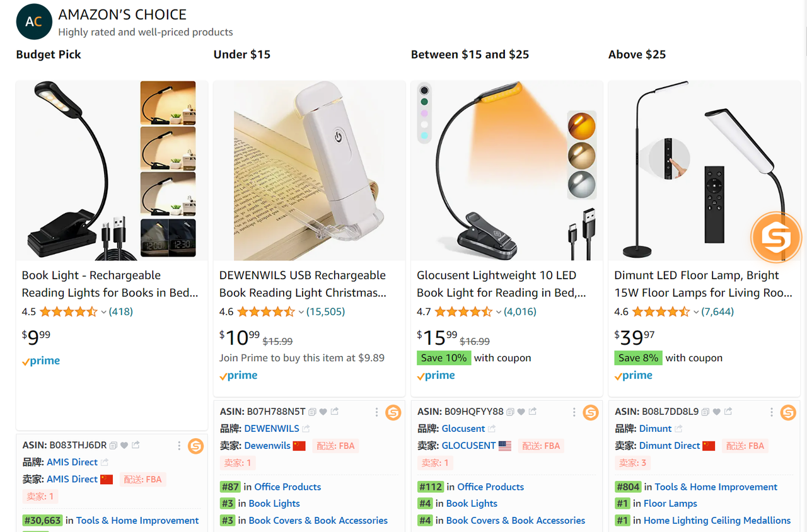Image resolution: width=807 pixels, height=532 pixels.
Task: Click share icon beside ASIN B09HQFYY88
Action: pos(533,412)
